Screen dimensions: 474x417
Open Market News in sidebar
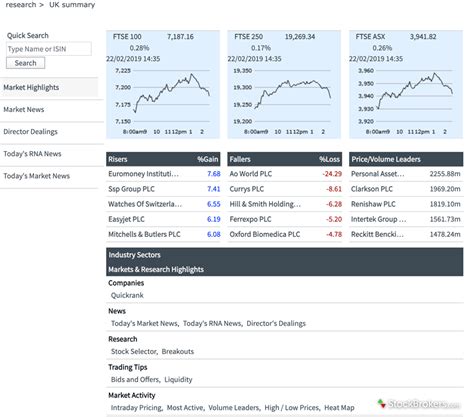(x=24, y=109)
